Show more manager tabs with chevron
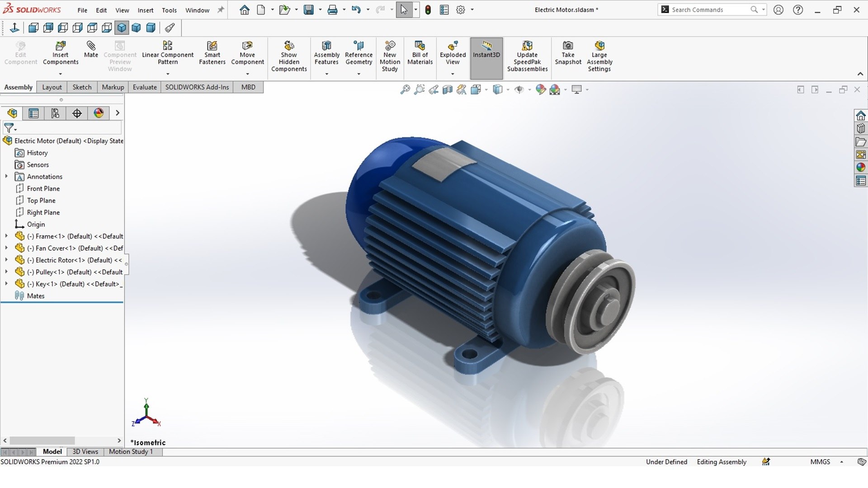Viewport: 868px width, 488px height. pos(118,113)
